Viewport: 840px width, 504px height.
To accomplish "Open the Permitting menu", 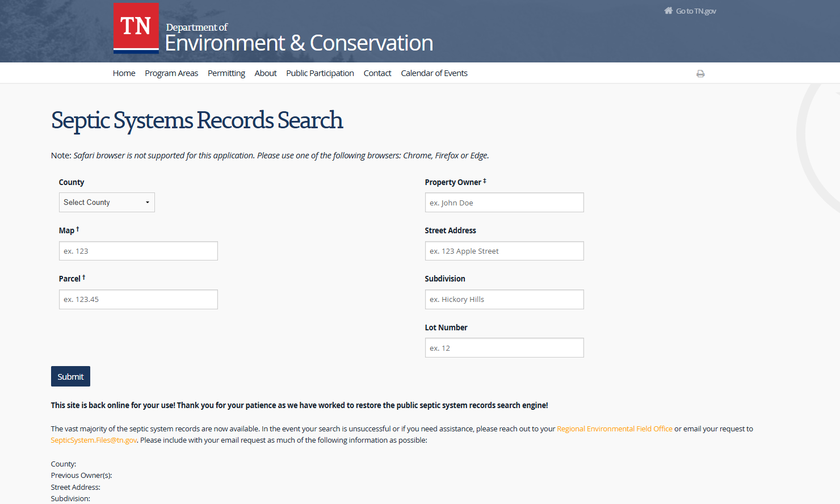I will click(226, 73).
